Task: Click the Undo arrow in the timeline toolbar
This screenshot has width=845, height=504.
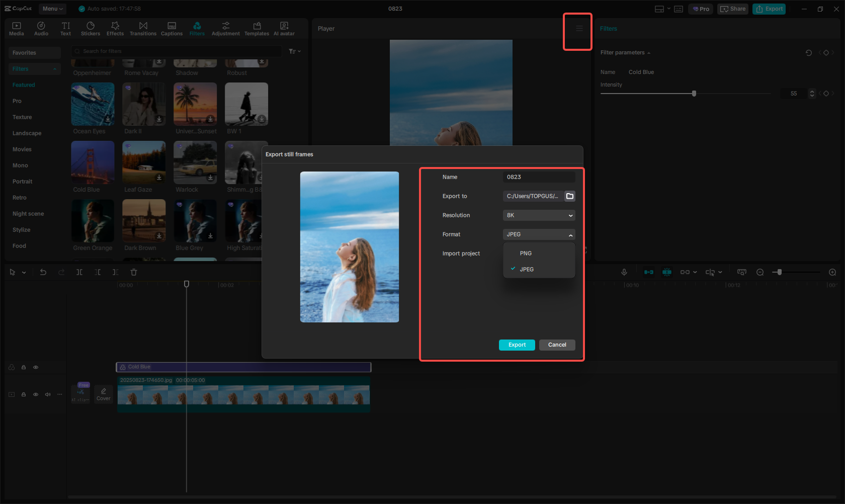Action: tap(43, 272)
